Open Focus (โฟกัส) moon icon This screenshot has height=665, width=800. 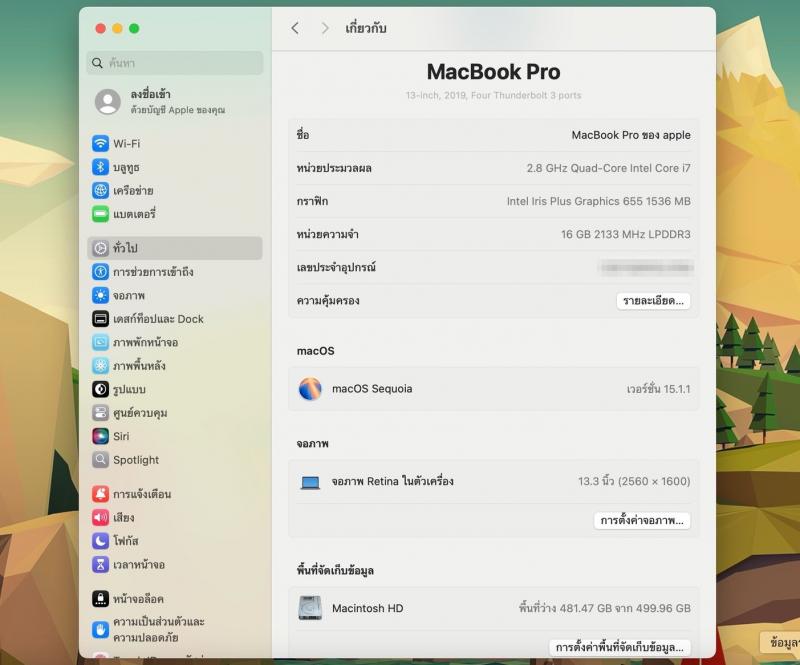(x=101, y=540)
